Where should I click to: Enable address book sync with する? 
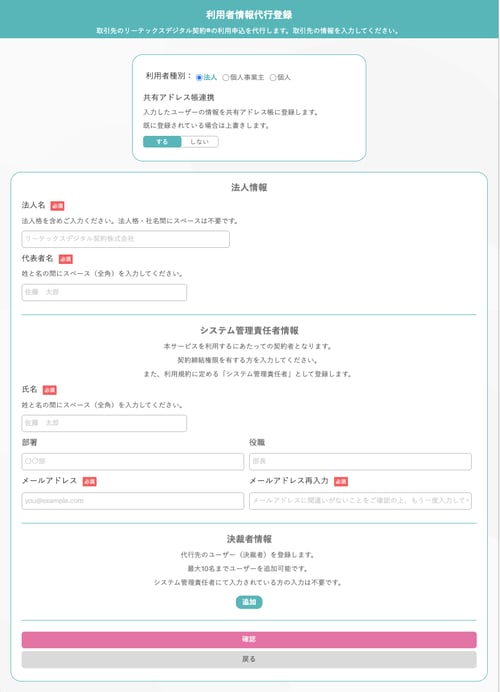coord(162,142)
